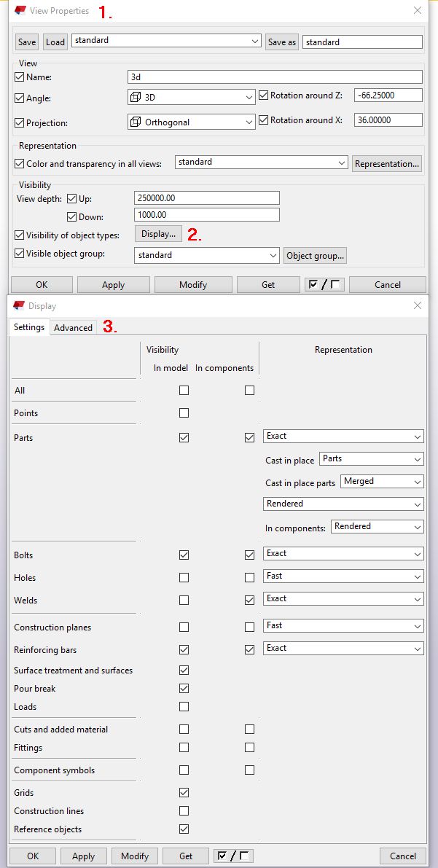Uncheck Grids visibility checkbox
The image size is (438, 868).
click(184, 793)
